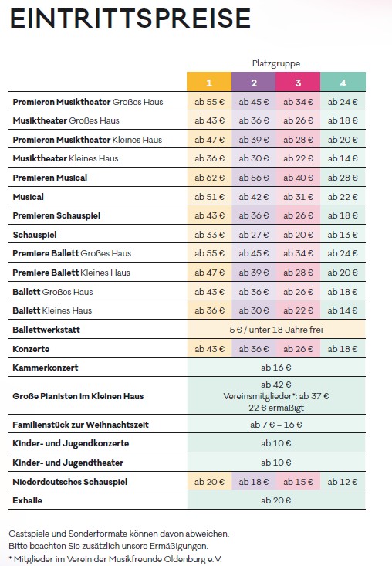Screen dimensions: 392x566
Task: Click the Niederdeutsches Schauspiel ab 20 € price
Action: tap(209, 482)
